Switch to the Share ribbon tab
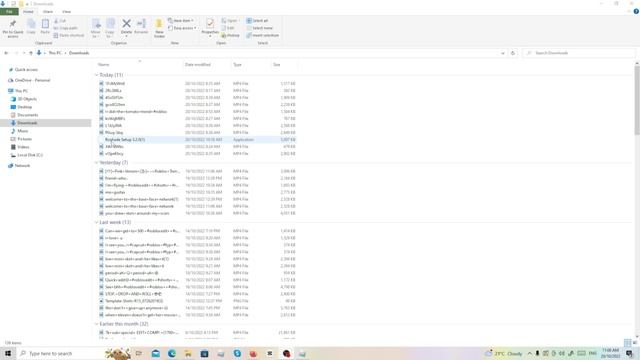Screen dimensions: 640x360 point(48,12)
